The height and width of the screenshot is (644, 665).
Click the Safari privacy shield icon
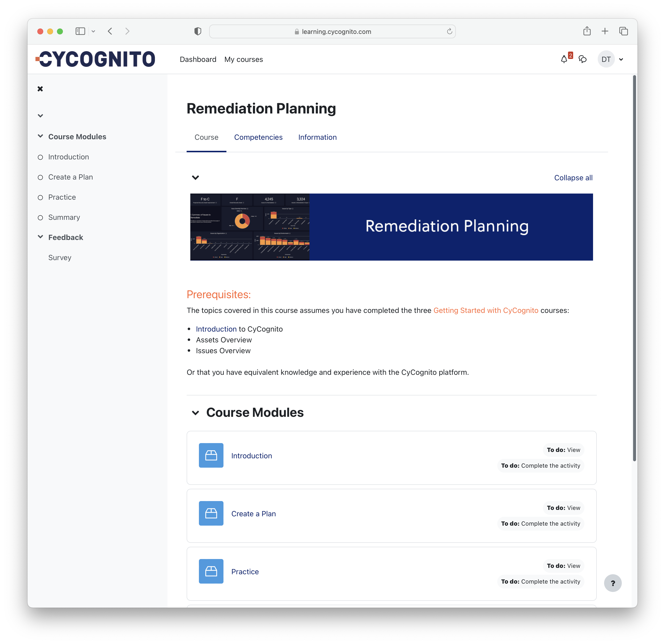pos(198,31)
